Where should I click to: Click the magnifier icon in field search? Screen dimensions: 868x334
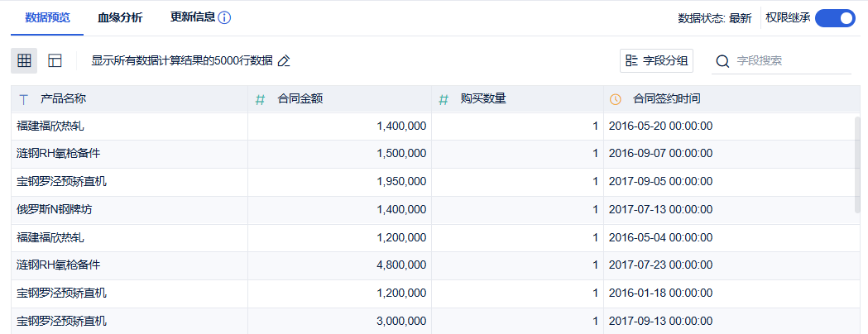pyautogui.click(x=722, y=61)
